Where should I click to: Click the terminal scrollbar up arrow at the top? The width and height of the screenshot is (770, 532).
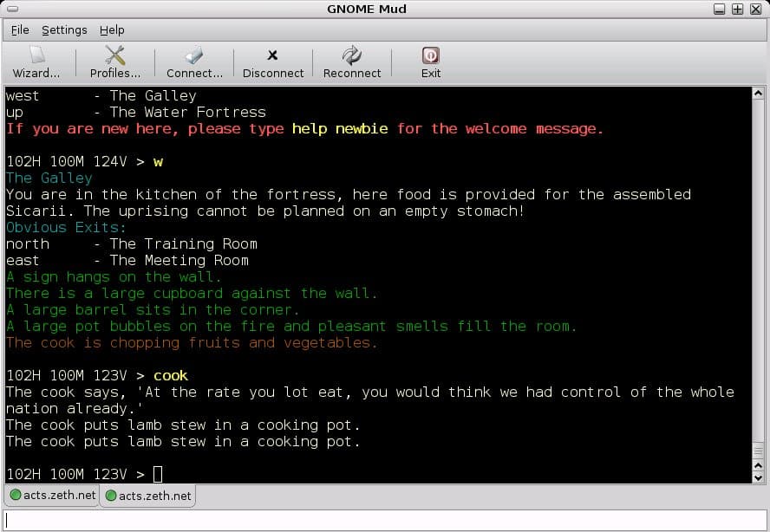(x=758, y=93)
